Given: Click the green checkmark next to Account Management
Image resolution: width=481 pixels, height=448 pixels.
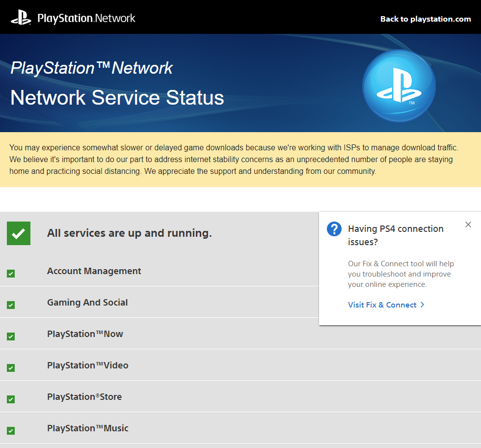Looking at the screenshot, I should pos(11,274).
